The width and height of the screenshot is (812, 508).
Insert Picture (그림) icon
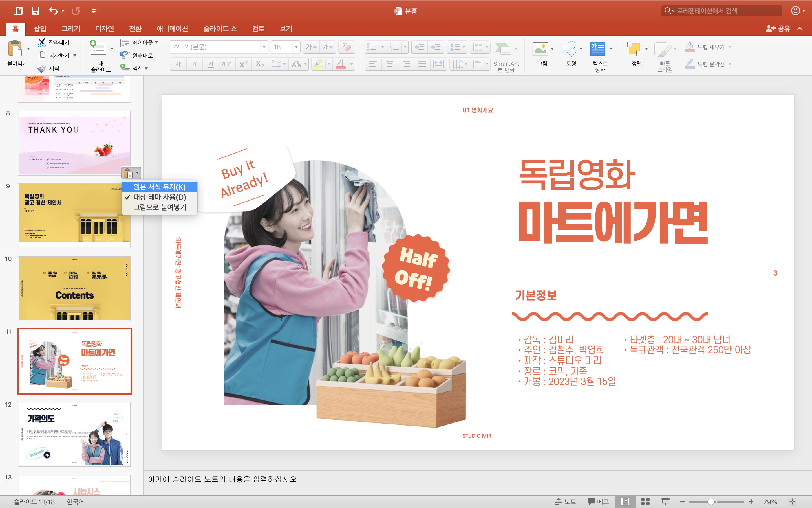pos(540,49)
